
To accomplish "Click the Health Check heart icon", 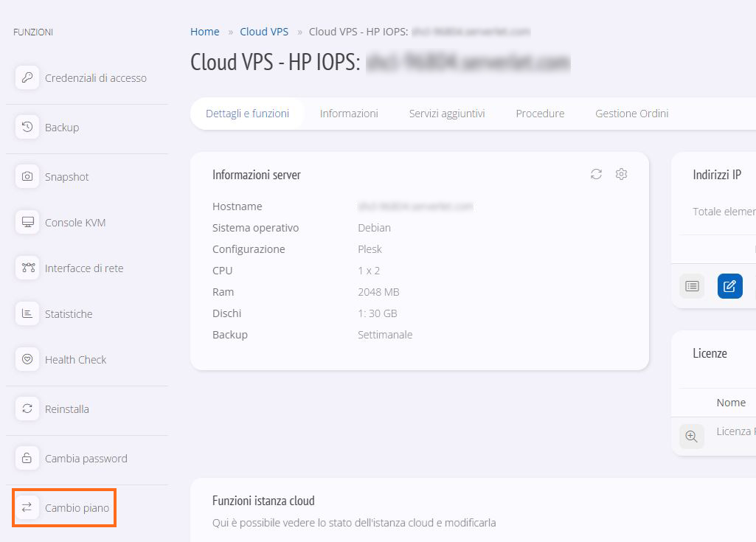I will [x=27, y=359].
